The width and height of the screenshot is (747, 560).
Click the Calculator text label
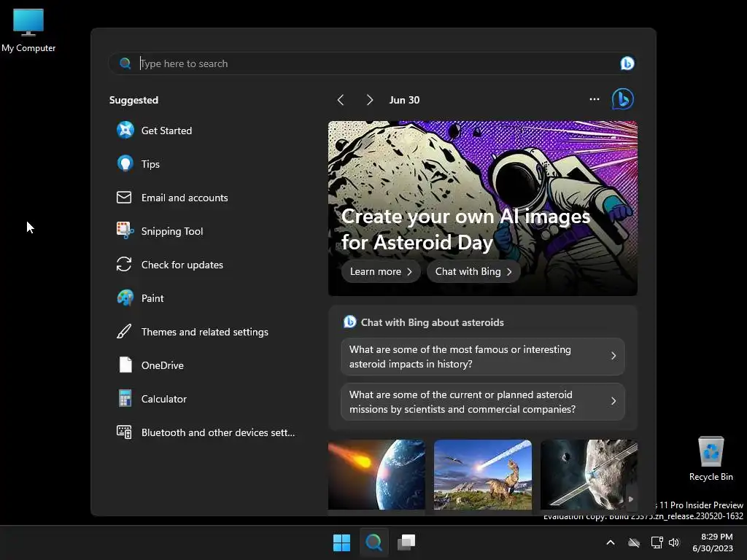point(164,399)
